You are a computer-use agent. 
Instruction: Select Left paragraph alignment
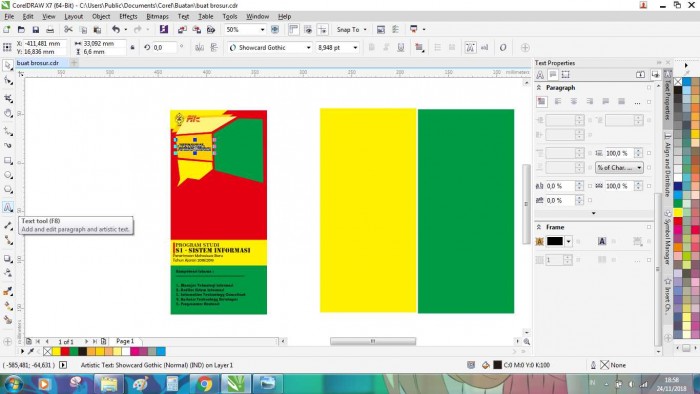click(x=558, y=102)
